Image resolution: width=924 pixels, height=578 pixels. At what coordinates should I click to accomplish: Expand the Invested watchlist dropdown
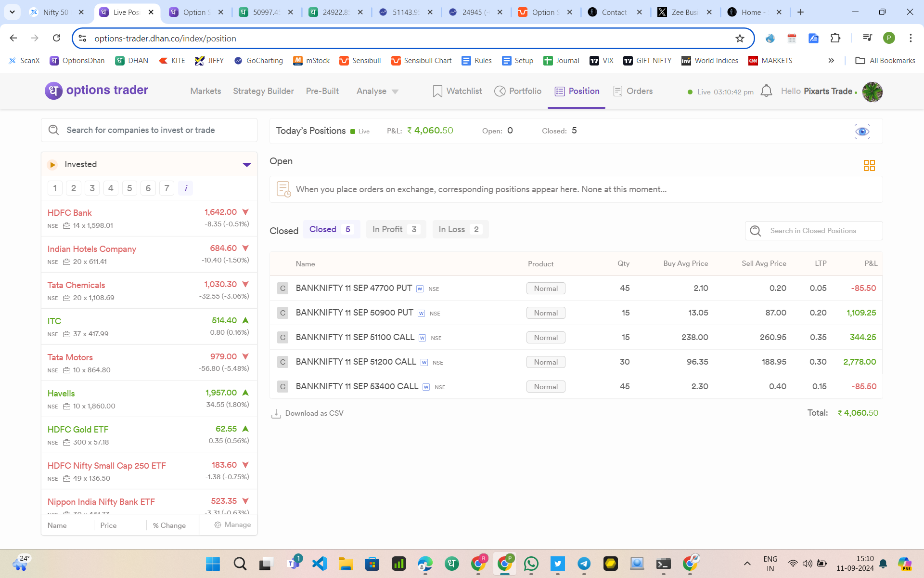pyautogui.click(x=247, y=165)
